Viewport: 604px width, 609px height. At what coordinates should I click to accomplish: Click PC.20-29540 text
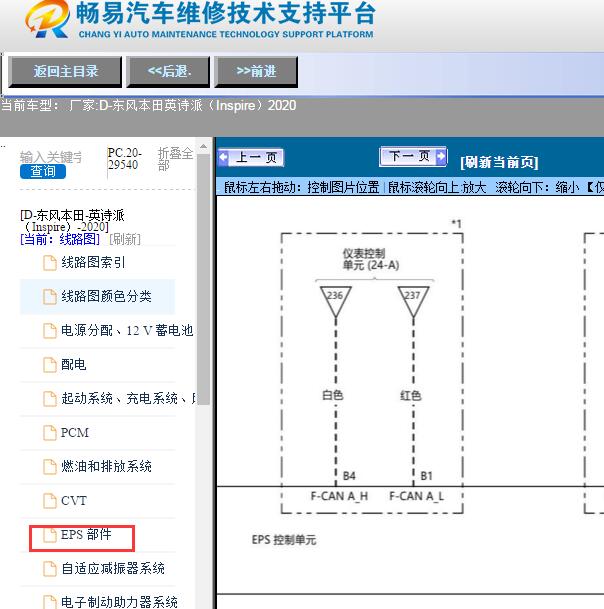tap(124, 158)
